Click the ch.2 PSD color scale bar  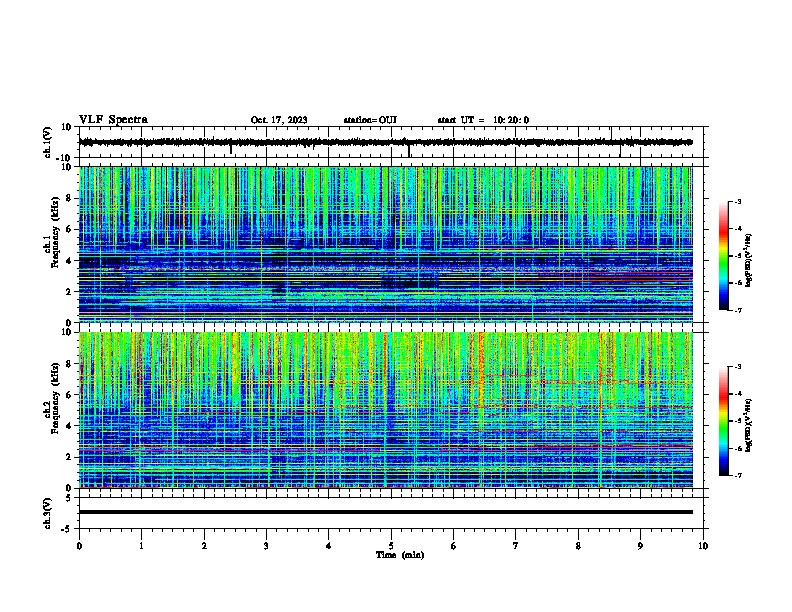tap(724, 421)
